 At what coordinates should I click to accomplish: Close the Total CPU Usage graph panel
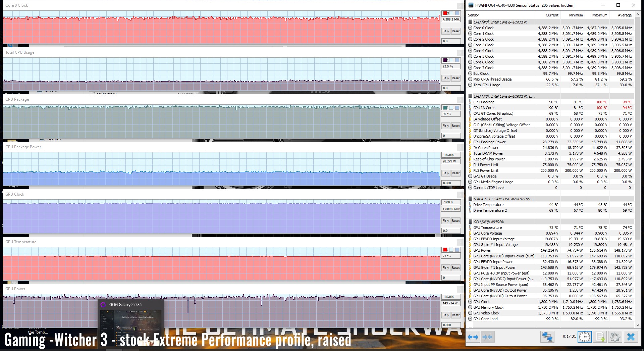[x=460, y=53]
